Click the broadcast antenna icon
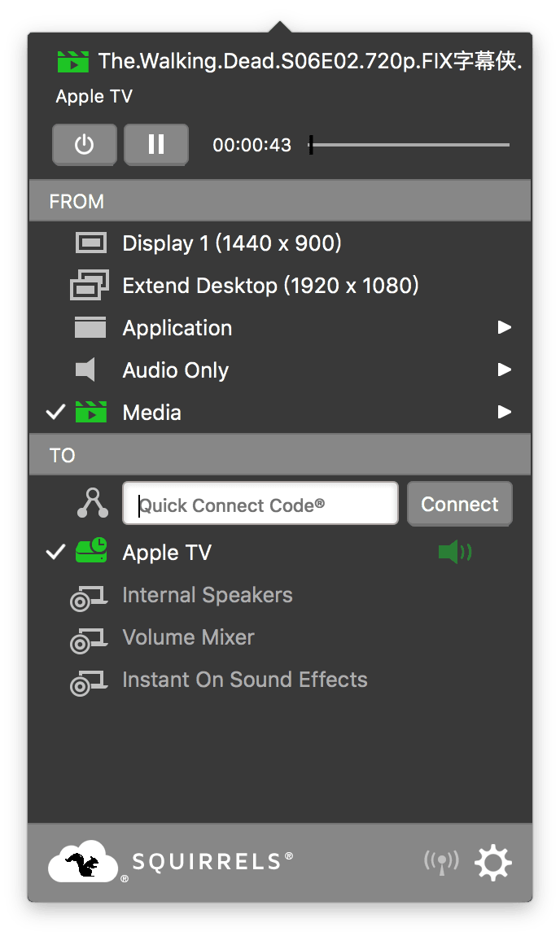The width and height of the screenshot is (560, 936). pyautogui.click(x=441, y=862)
